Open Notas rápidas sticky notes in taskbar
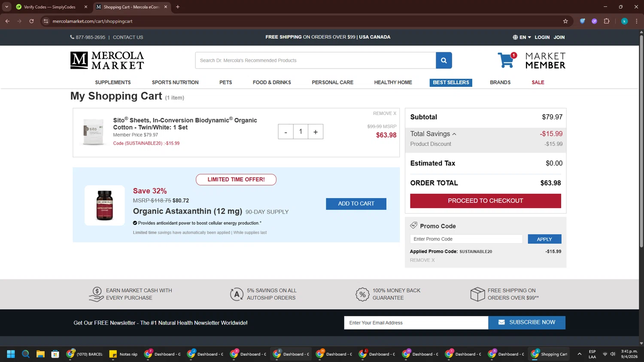 click(124, 354)
